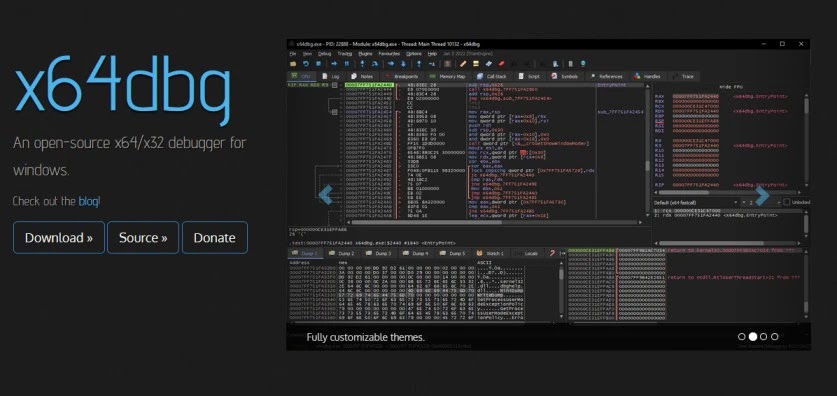Open the View menu in x64dbg
The height and width of the screenshot is (396, 837).
tap(307, 54)
